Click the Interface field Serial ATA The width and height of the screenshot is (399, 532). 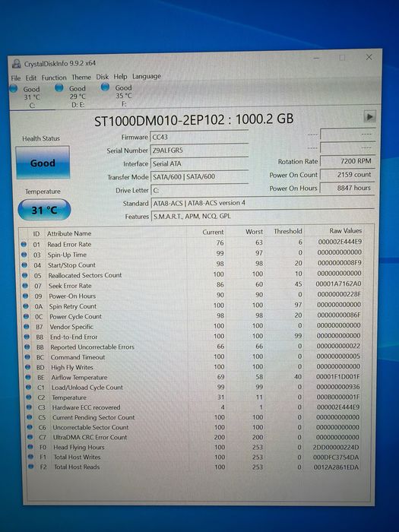tap(199, 163)
